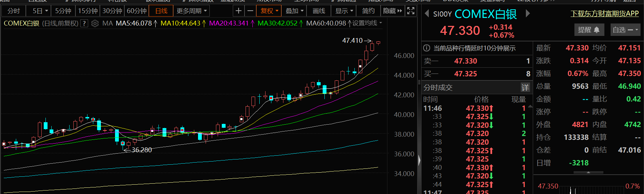Image resolution: width=644 pixels, height=194 pixels.
Task: Click 详 to view trade details
Action: pyautogui.click(x=525, y=88)
